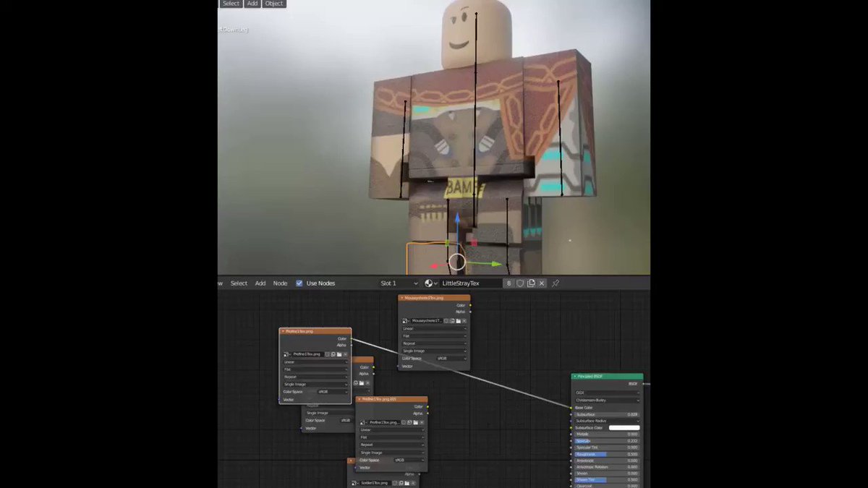Unlink image X in Profine1Tex.png.001 node
Viewport: 868px width, 488px height.
coord(422,422)
